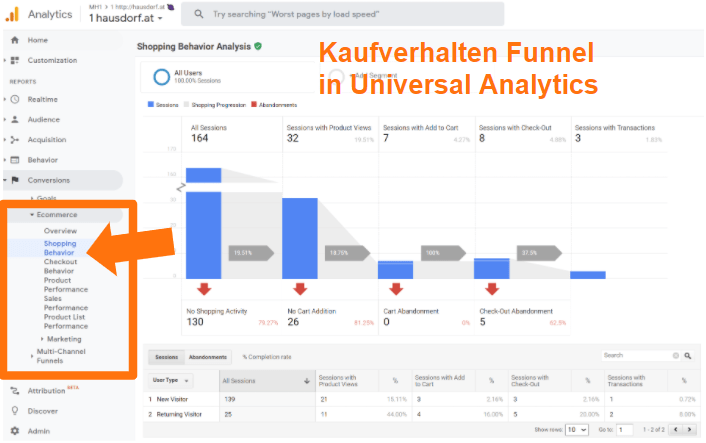Switch to the Abandonments table tab

(x=208, y=357)
